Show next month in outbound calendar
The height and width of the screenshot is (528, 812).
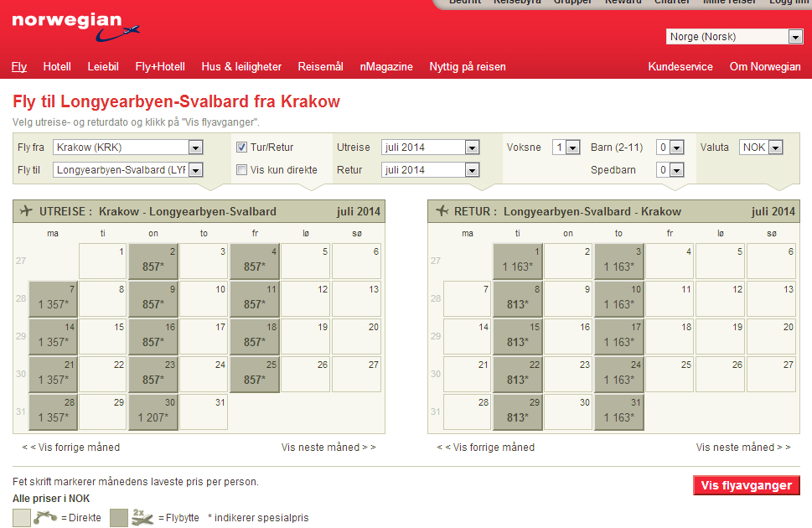coord(328,448)
